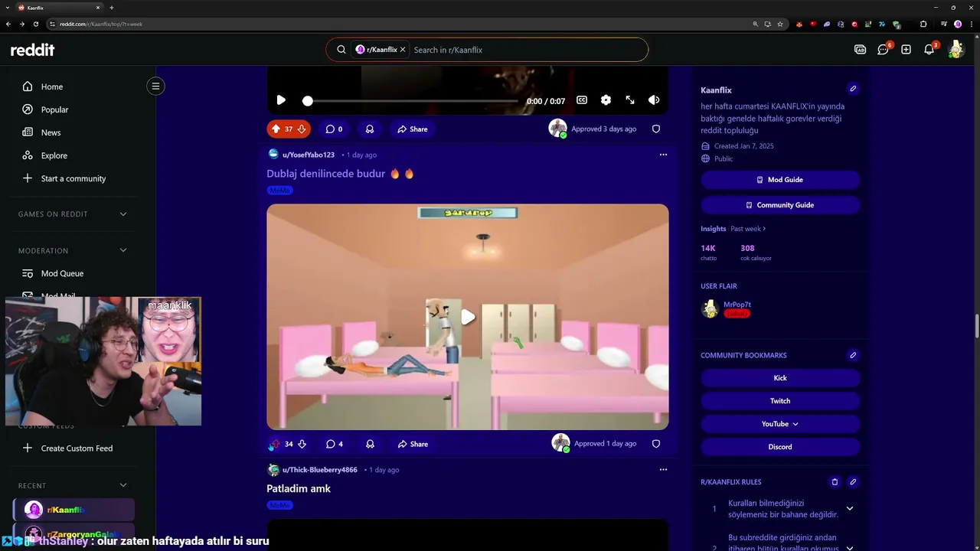Open comments on post with 0 comments
The height and width of the screenshot is (551, 980).
(334, 129)
